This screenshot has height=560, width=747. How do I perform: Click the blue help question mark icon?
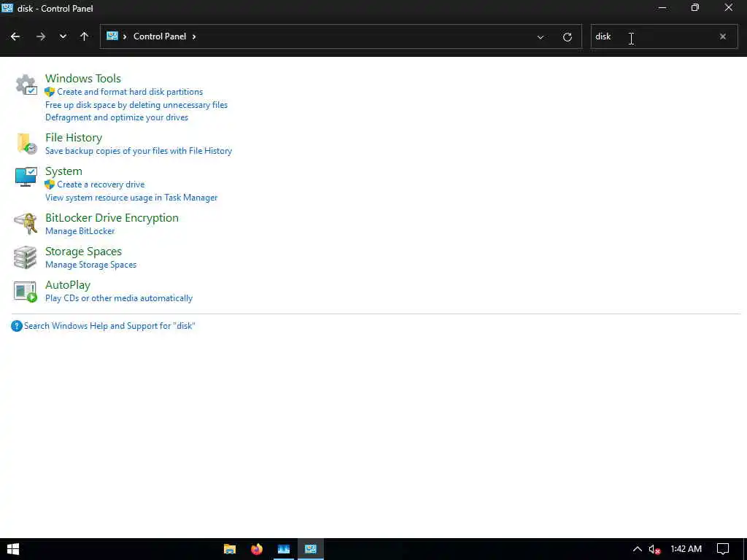[x=17, y=326]
